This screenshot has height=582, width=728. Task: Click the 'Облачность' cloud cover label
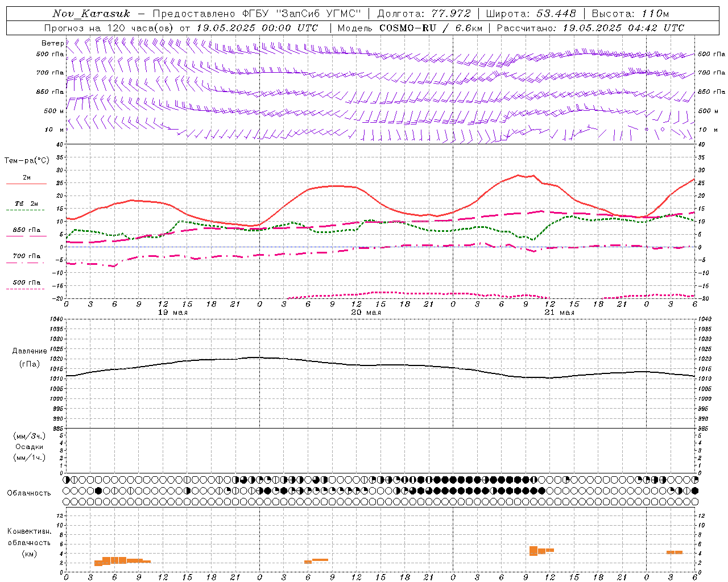[x=29, y=493]
